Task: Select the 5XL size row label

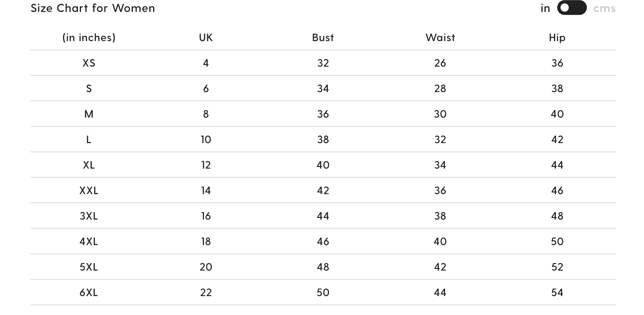Action: click(89, 267)
